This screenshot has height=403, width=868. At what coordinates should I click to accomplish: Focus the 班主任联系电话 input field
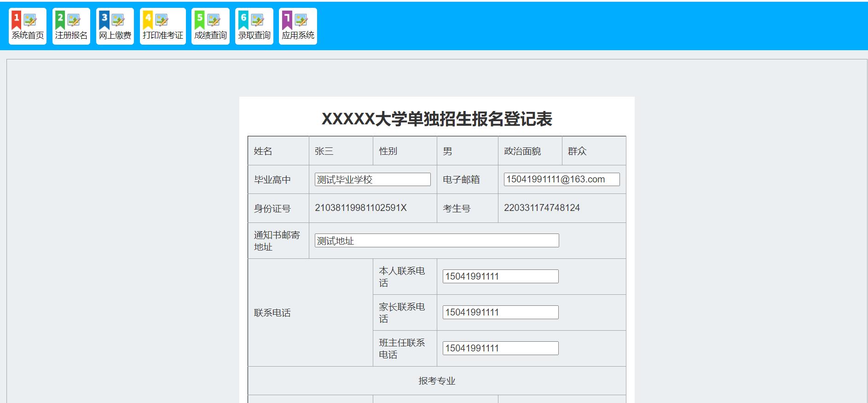[x=501, y=348]
